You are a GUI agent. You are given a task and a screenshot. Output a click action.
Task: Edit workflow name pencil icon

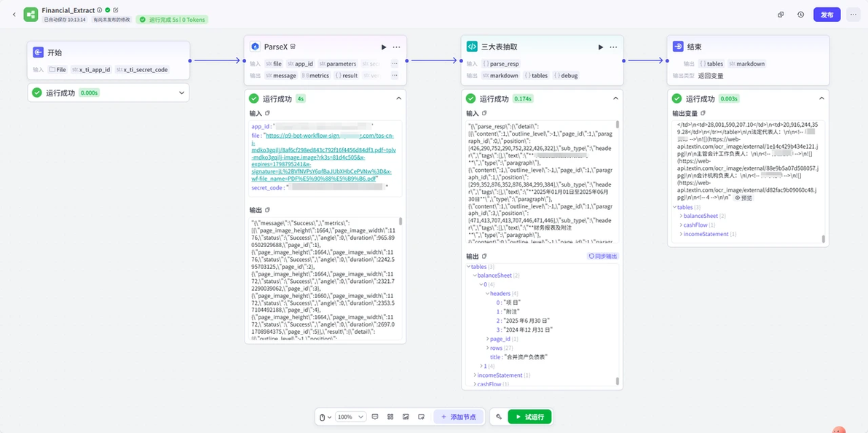click(115, 10)
